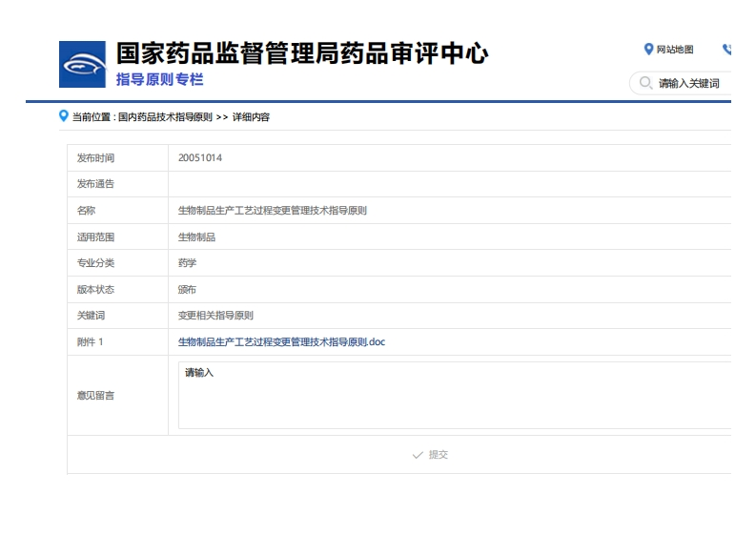Download the 生物制品生产工艺过程变更管理技术指导原则.doc attachment
Viewport: 756px width, 535px height.
[x=281, y=341]
